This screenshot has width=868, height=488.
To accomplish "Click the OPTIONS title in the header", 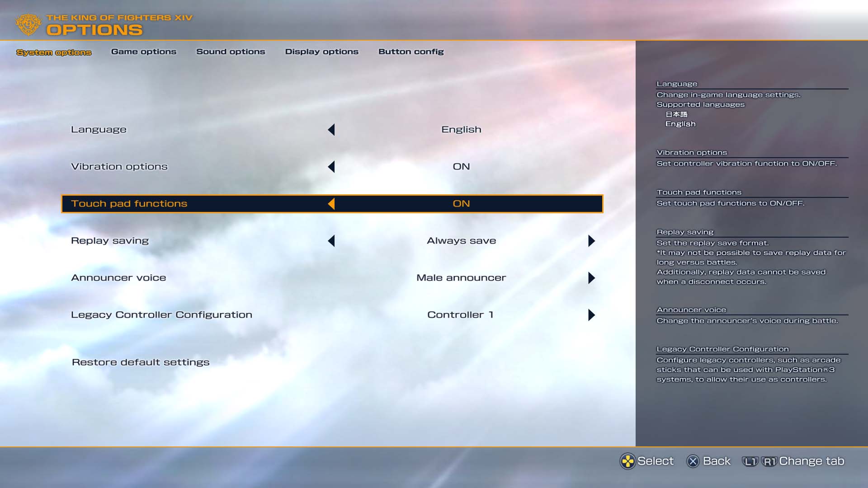I will coord(94,30).
